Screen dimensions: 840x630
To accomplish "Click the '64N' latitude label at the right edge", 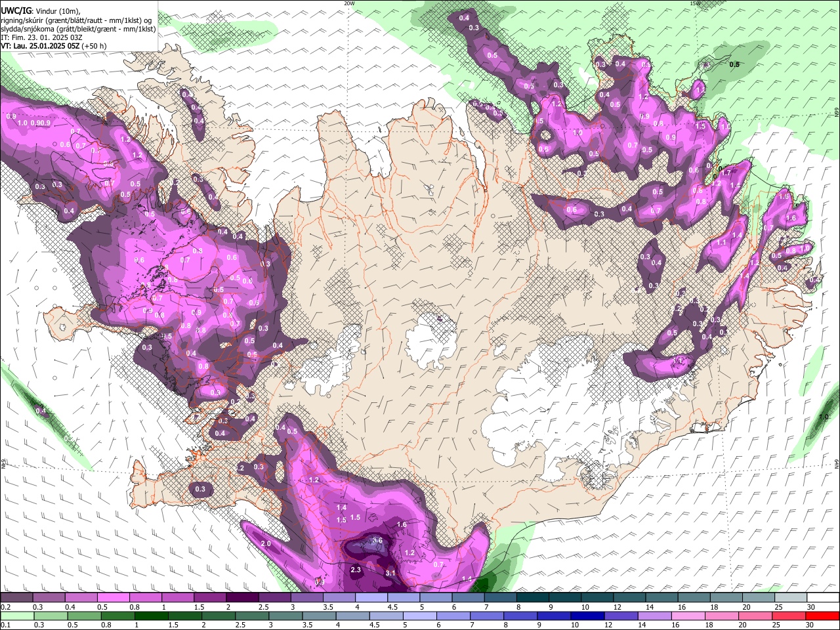I will coord(837,463).
